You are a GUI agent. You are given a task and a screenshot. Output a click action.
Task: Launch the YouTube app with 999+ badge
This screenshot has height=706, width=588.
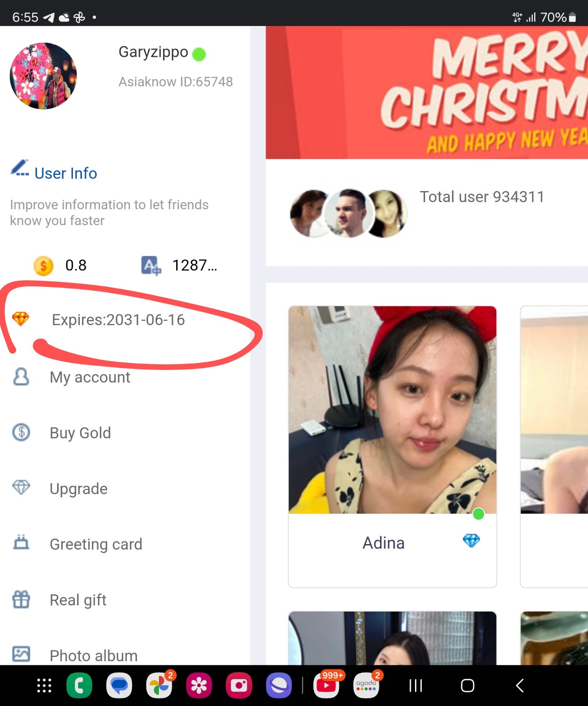[x=326, y=686]
